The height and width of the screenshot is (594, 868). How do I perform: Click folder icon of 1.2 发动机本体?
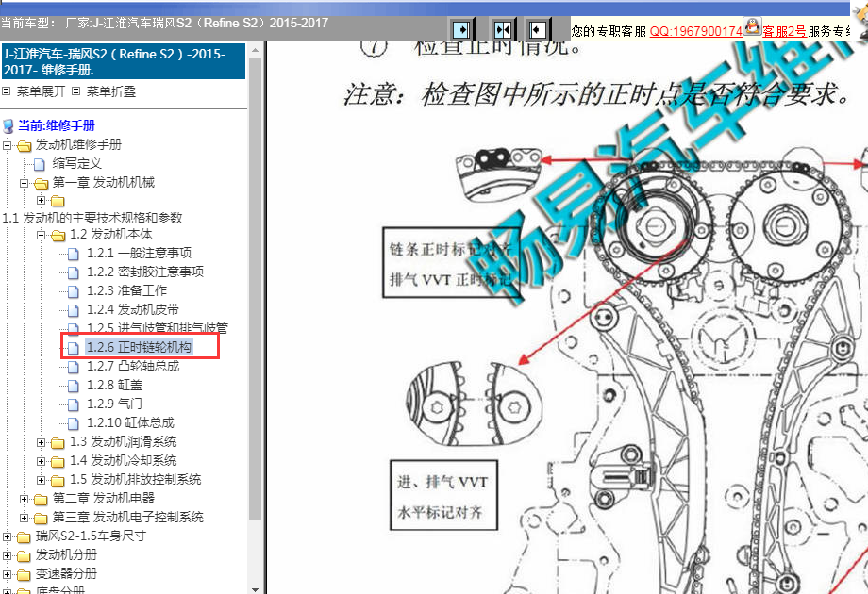tap(58, 236)
